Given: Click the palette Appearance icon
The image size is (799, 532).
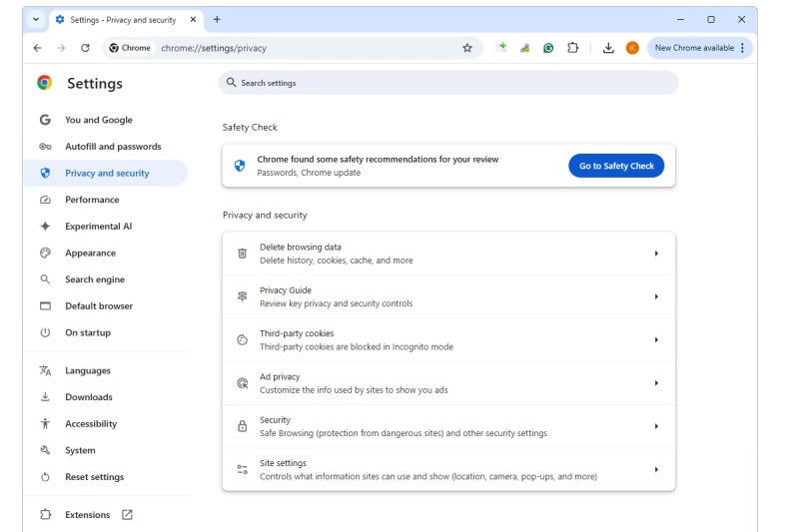Looking at the screenshot, I should 45,253.
